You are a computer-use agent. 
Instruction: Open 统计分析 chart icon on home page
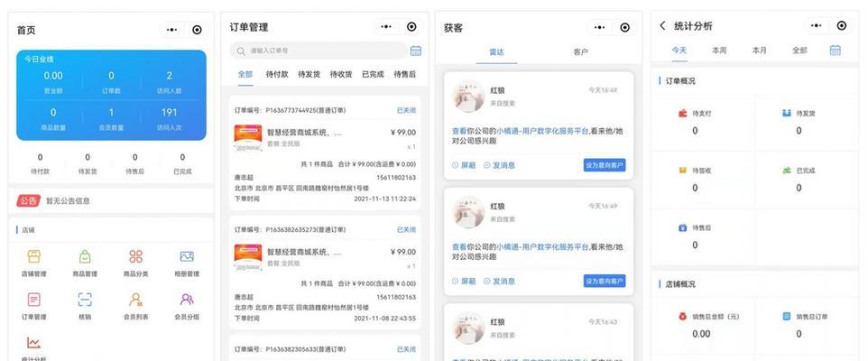(x=33, y=343)
